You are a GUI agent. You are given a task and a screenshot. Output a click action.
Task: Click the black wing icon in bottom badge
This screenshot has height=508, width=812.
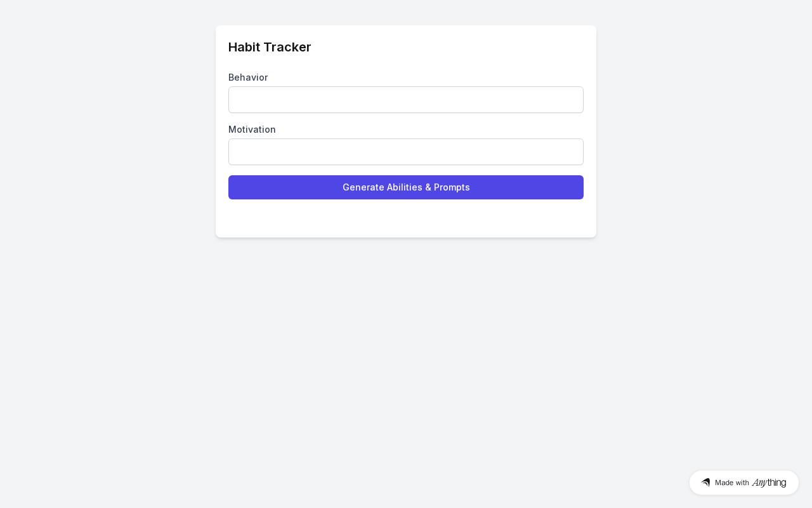705,483
